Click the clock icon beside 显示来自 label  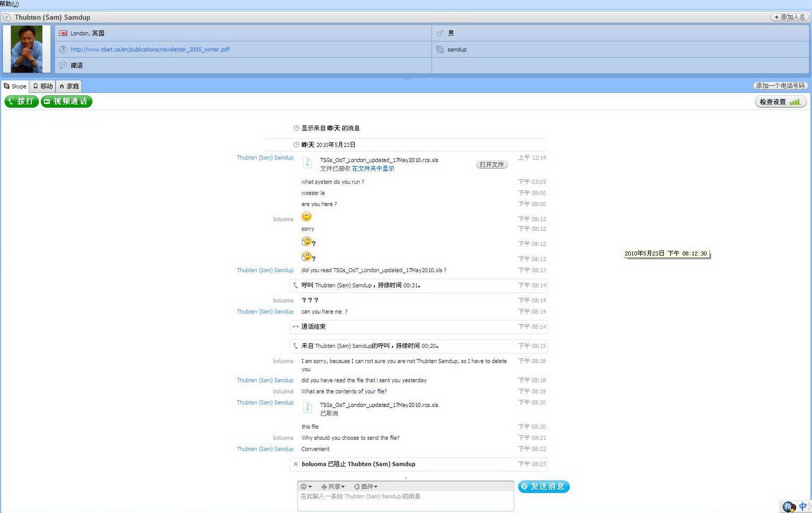[x=296, y=128]
